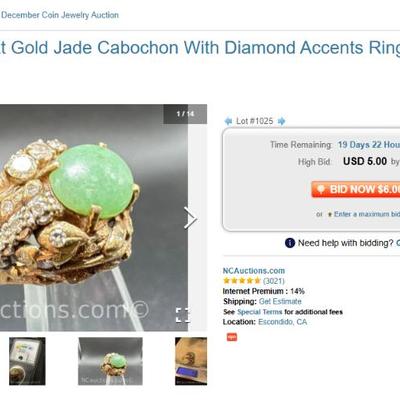This screenshot has width=400, height=400.
Task: Select the first thumbnail showing boxed ring
Action: (27, 361)
